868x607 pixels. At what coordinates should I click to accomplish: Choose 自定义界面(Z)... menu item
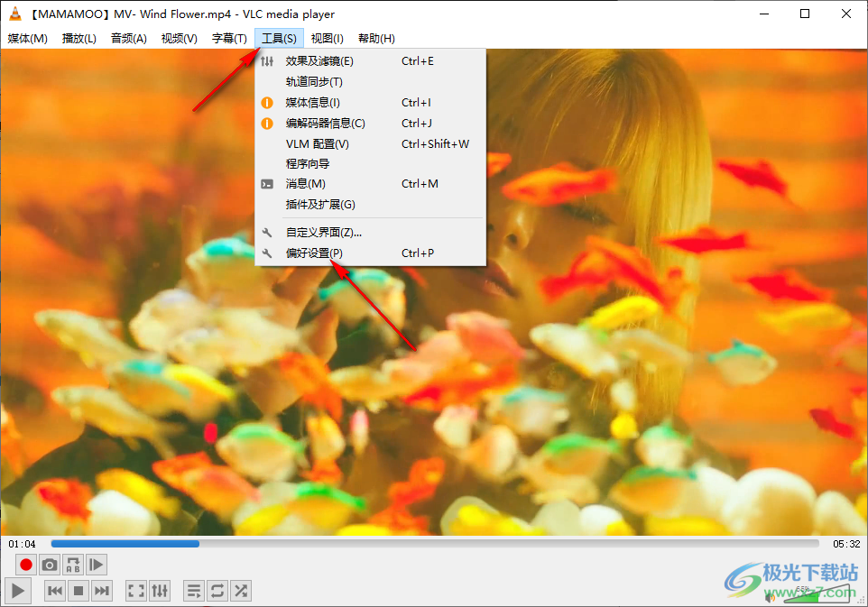pyautogui.click(x=370, y=233)
